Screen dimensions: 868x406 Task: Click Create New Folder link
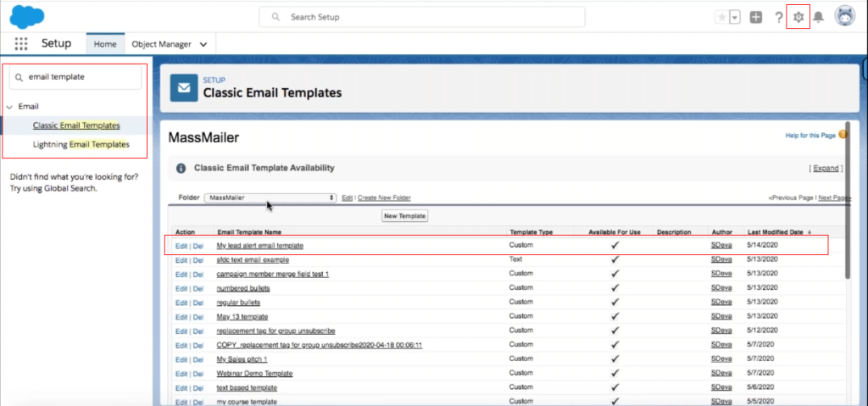pyautogui.click(x=384, y=197)
